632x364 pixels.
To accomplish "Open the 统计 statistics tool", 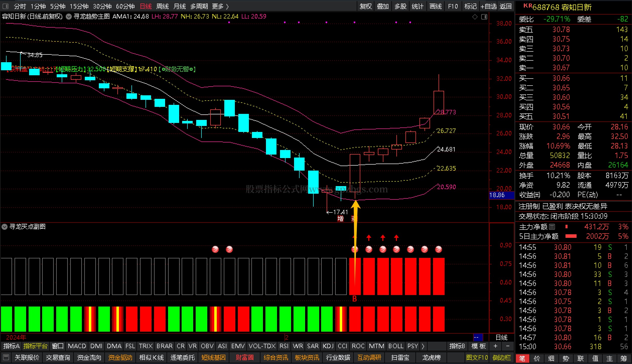I will pyautogui.click(x=418, y=6).
